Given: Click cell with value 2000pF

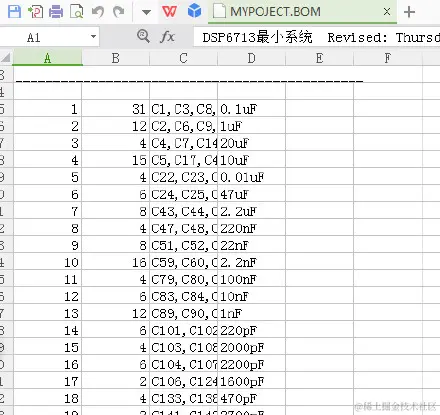Looking at the screenshot, I should (251, 347).
